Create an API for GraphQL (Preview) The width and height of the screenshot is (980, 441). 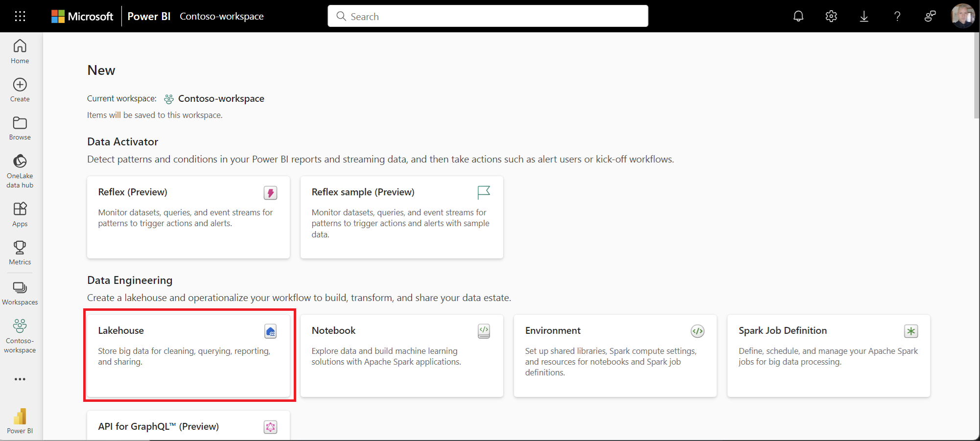(188, 426)
